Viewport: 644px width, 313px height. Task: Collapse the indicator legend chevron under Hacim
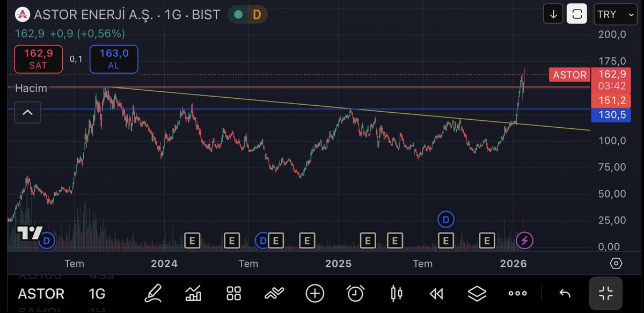[27, 113]
